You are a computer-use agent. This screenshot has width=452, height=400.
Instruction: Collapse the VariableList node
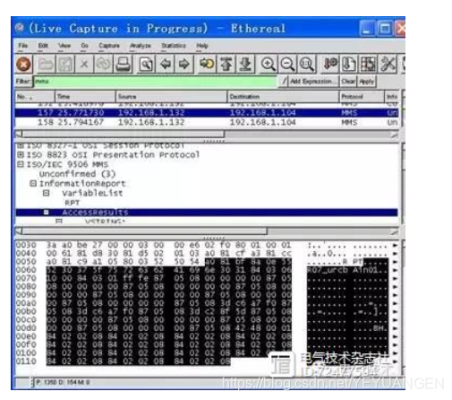(46, 193)
